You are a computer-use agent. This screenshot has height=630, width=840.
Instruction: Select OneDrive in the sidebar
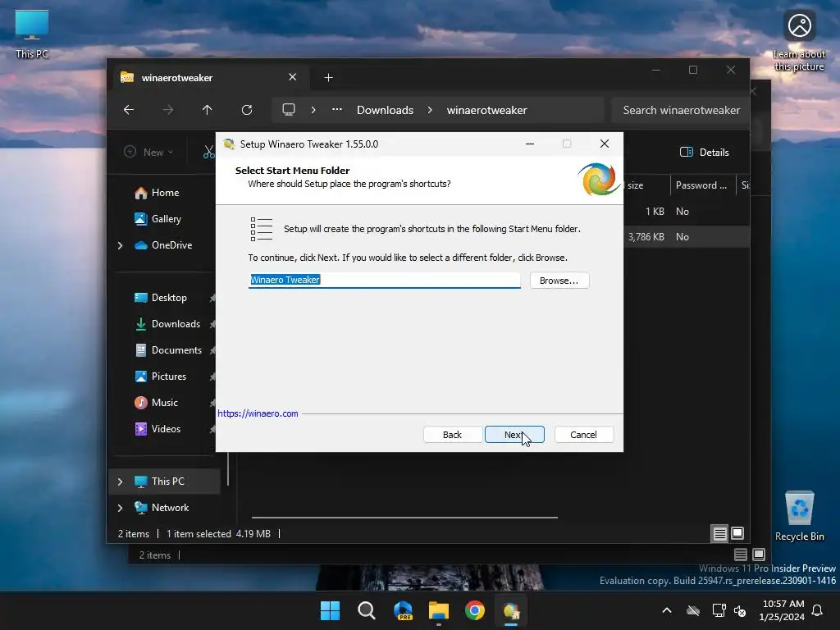pyautogui.click(x=171, y=244)
